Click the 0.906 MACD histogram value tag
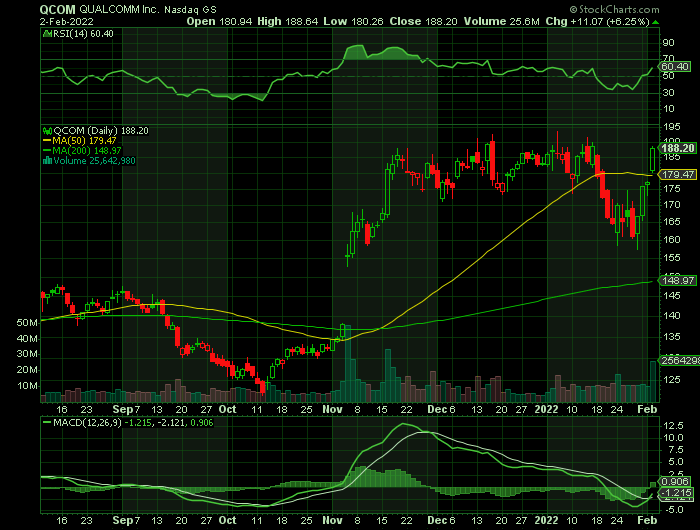 (676, 485)
